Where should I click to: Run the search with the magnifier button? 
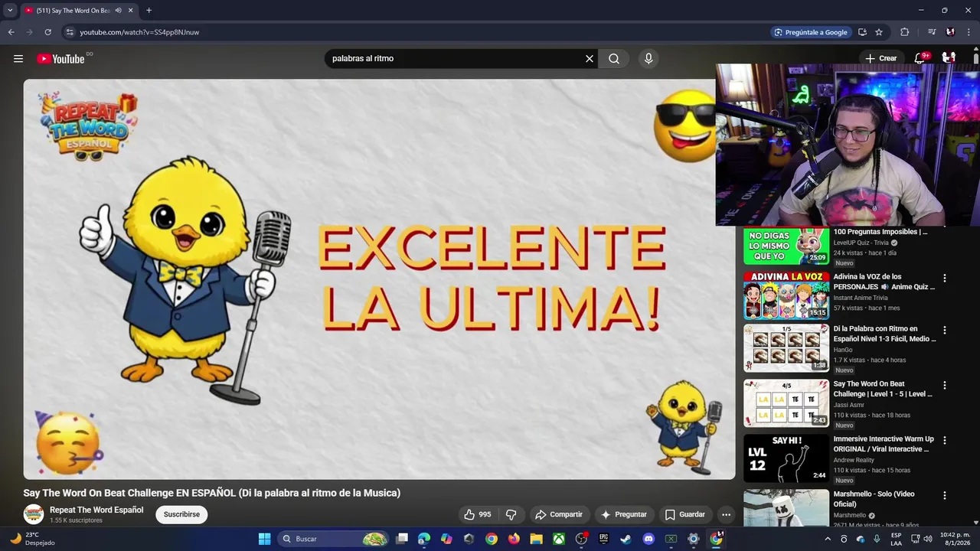tap(614, 58)
